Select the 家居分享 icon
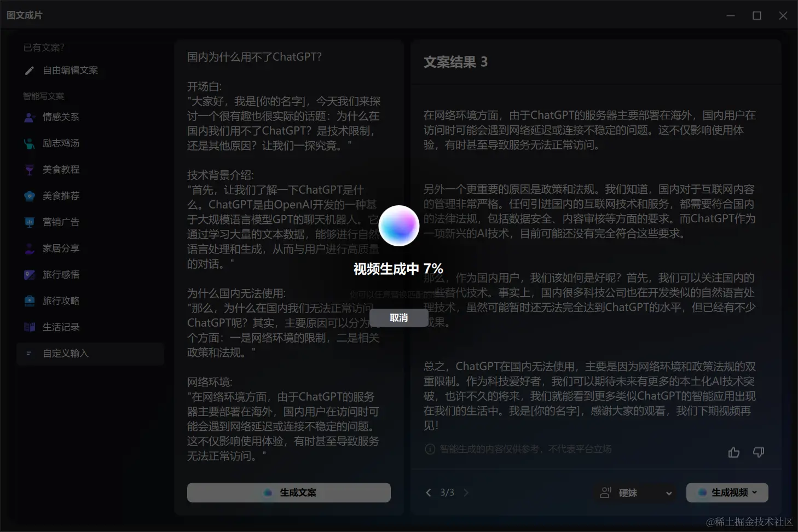 29,248
